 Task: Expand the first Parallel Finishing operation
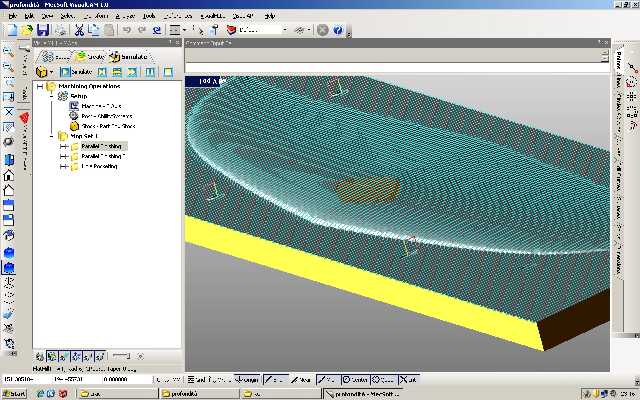(63, 147)
